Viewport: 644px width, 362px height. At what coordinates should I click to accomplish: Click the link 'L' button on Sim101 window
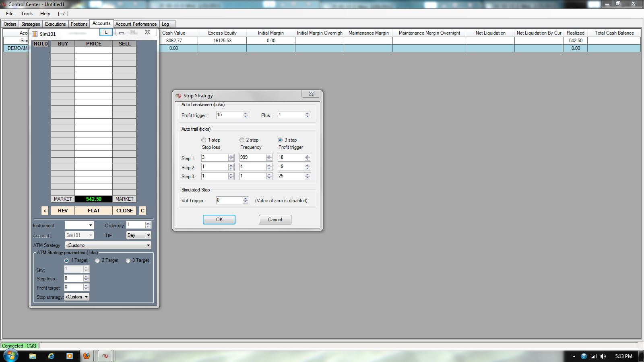coord(106,32)
